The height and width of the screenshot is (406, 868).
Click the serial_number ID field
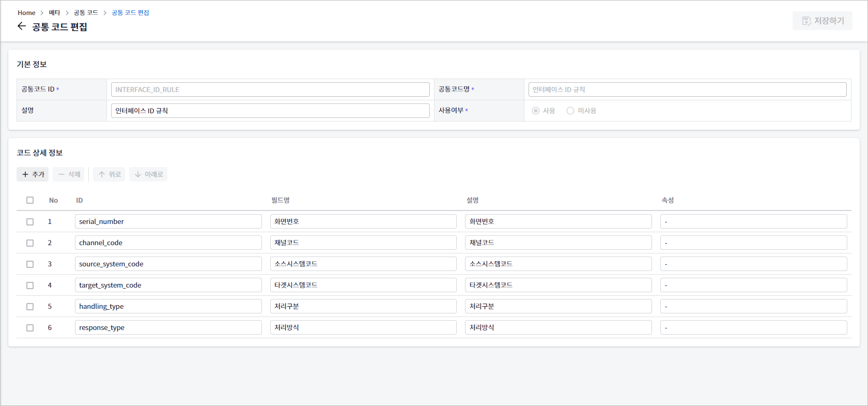tap(168, 221)
